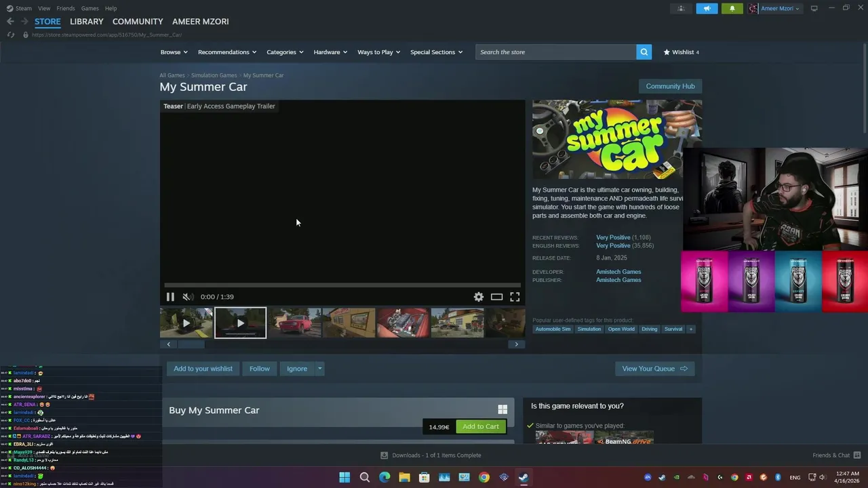Reload page with the refresh icon
868x488 pixels.
tap(10, 35)
